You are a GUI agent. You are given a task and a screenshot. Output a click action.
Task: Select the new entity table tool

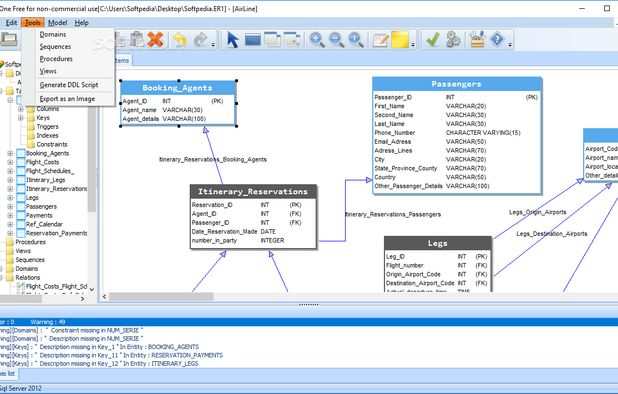(253, 40)
